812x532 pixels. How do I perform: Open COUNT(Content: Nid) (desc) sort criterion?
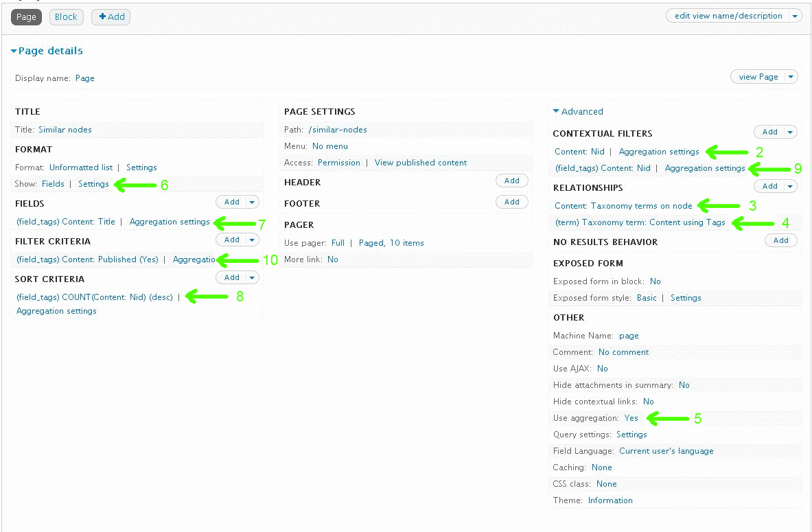pyautogui.click(x=94, y=297)
